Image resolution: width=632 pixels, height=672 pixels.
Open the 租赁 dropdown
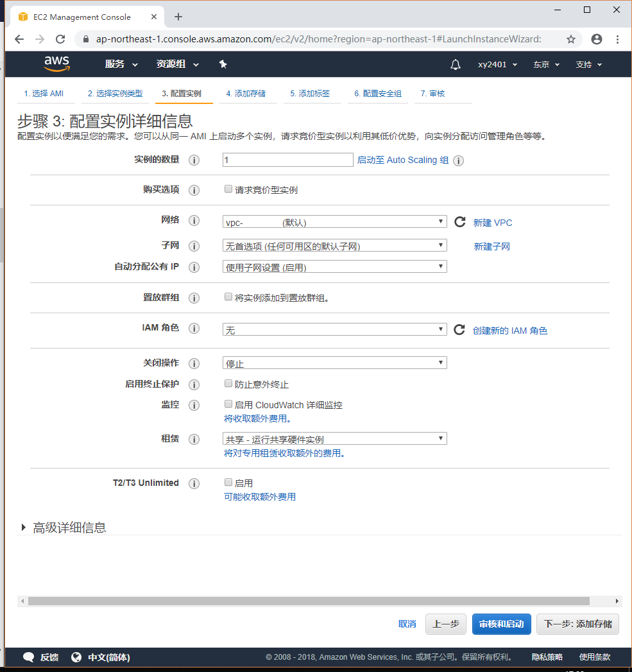pos(335,438)
